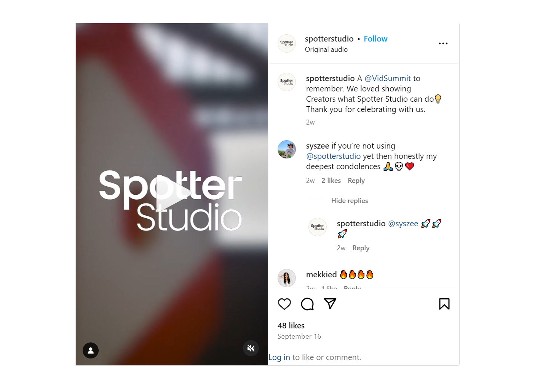
Task: Show tagged accounts via the person icon
Action: click(x=91, y=350)
